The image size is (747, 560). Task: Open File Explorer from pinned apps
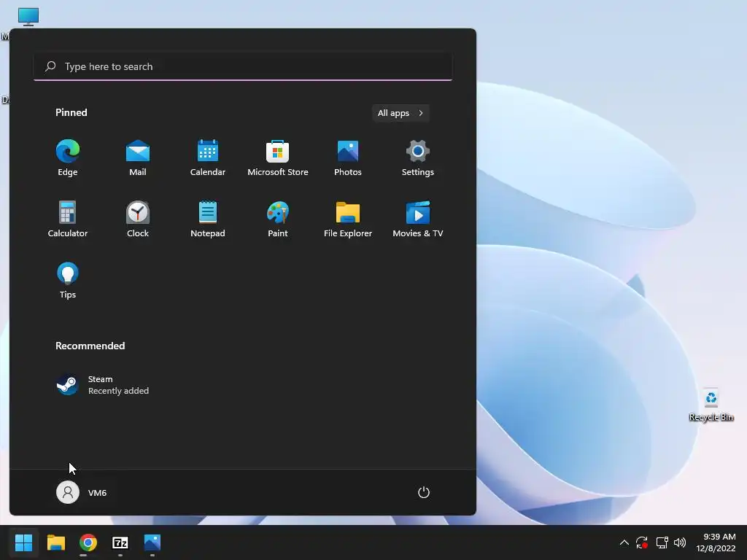[348, 219]
